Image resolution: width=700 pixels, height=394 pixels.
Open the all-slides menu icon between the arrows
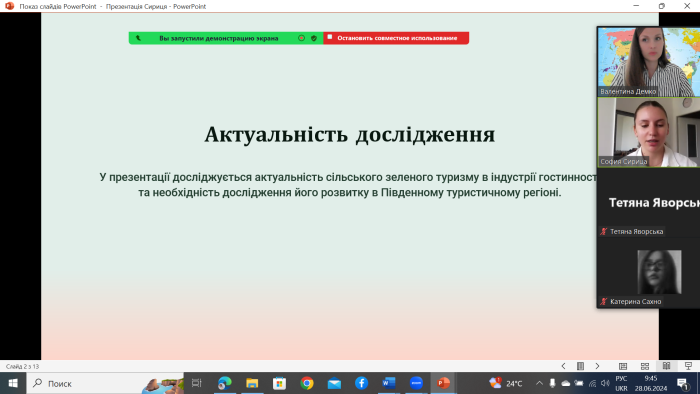[580, 366]
